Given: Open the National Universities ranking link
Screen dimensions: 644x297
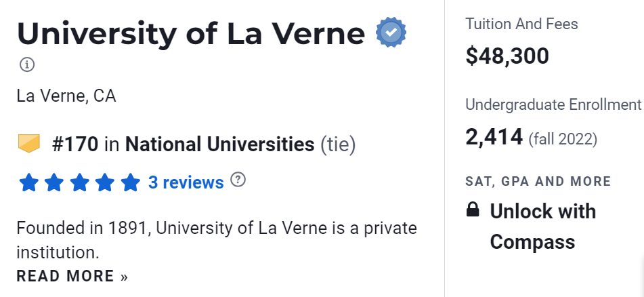Looking at the screenshot, I should tap(219, 144).
